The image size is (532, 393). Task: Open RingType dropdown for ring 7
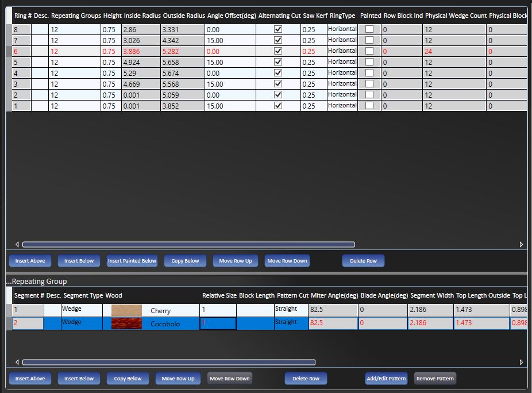pos(342,40)
